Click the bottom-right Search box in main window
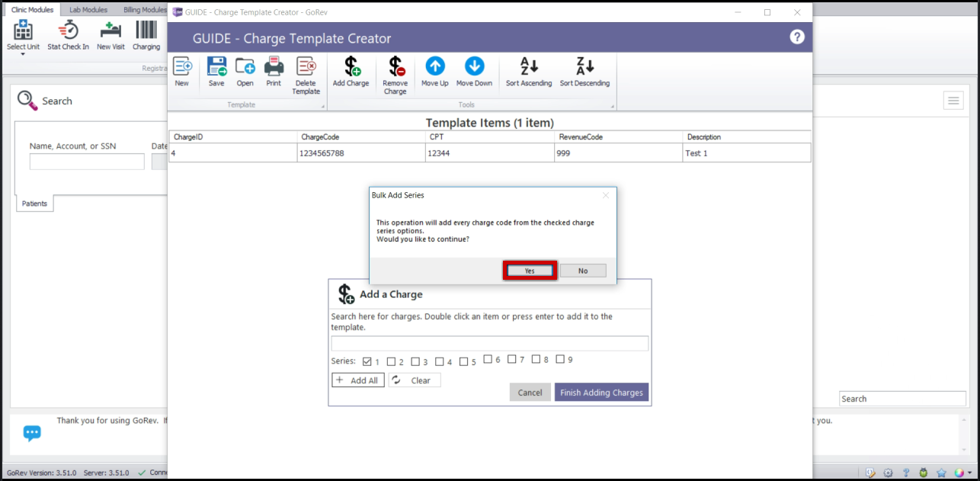 pos(903,399)
